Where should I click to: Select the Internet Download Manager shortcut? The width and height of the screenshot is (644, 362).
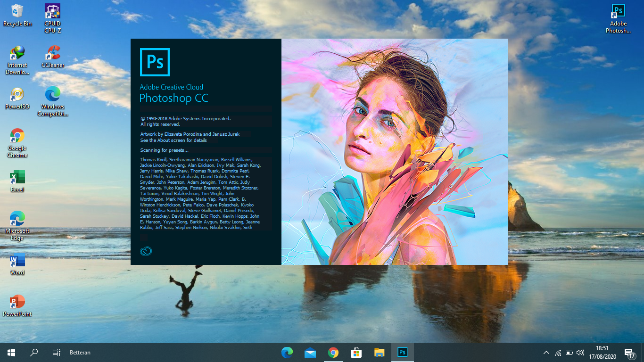[17, 60]
